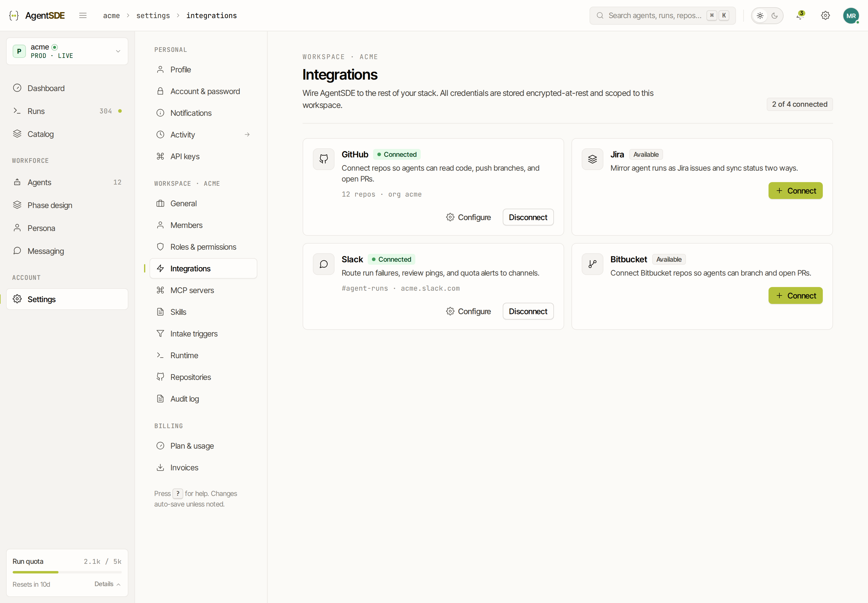Open the MR user avatar
Image resolution: width=868 pixels, height=603 pixels.
(x=851, y=15)
